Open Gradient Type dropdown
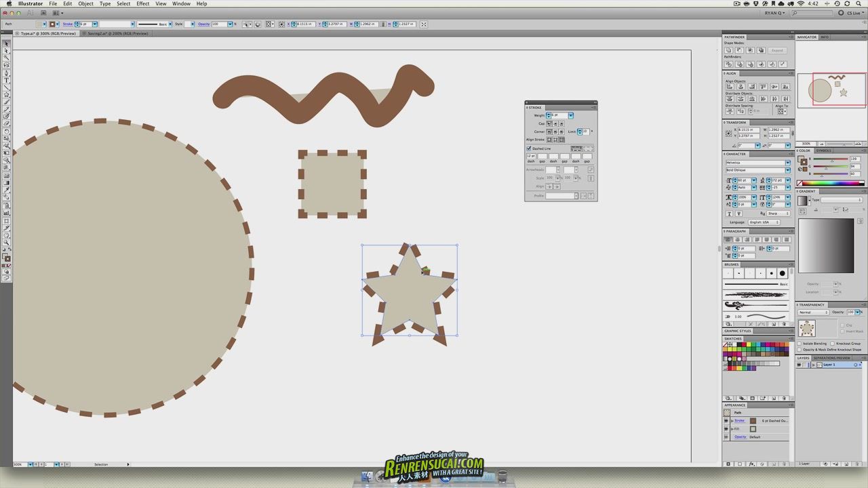868x488 pixels. tap(842, 200)
